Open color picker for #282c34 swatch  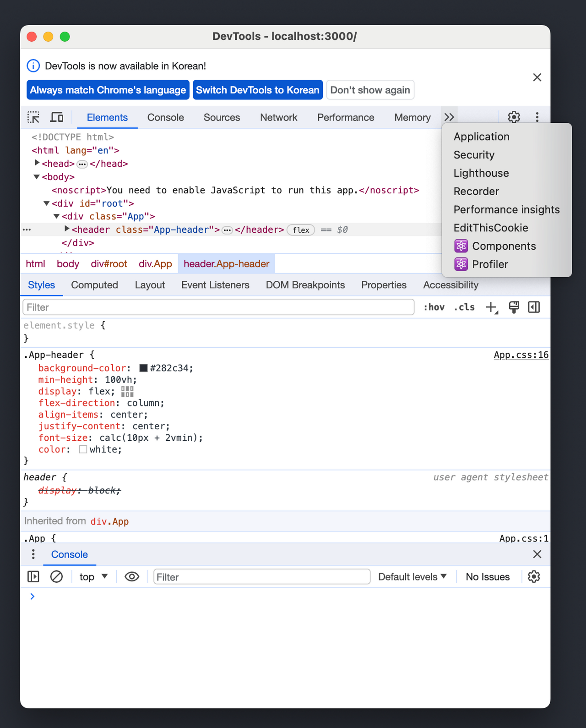pyautogui.click(x=144, y=368)
